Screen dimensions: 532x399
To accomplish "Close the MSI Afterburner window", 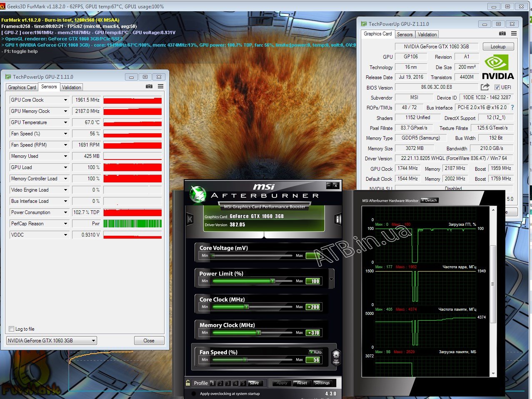I will 336,185.
